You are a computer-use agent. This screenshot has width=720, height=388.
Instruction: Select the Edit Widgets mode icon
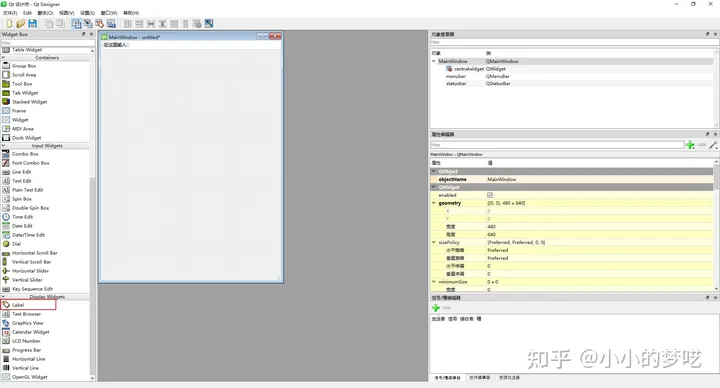pyautogui.click(x=77, y=23)
